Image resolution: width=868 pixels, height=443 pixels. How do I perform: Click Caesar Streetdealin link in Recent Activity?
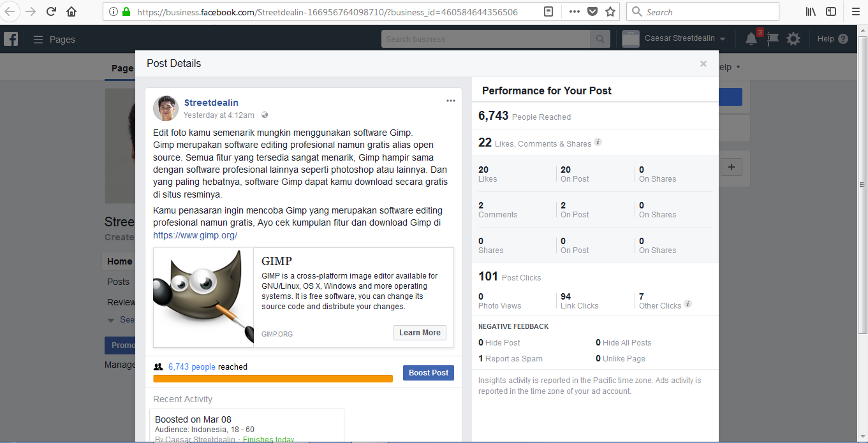click(201, 440)
